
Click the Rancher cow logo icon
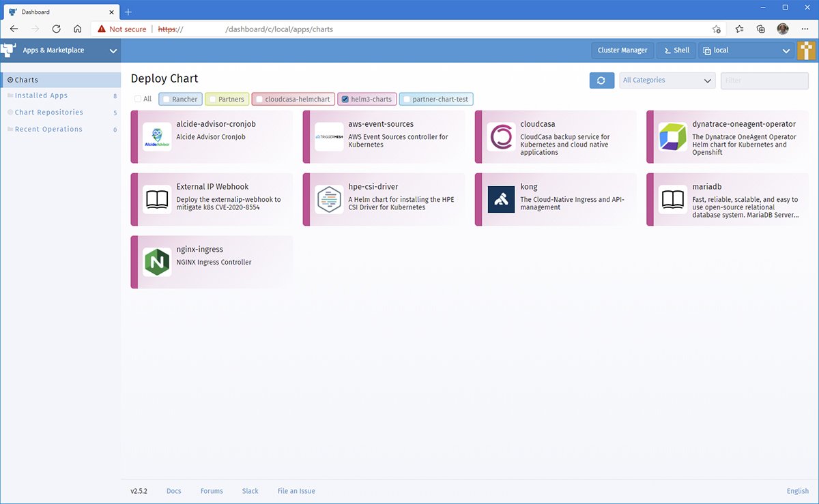(8, 50)
